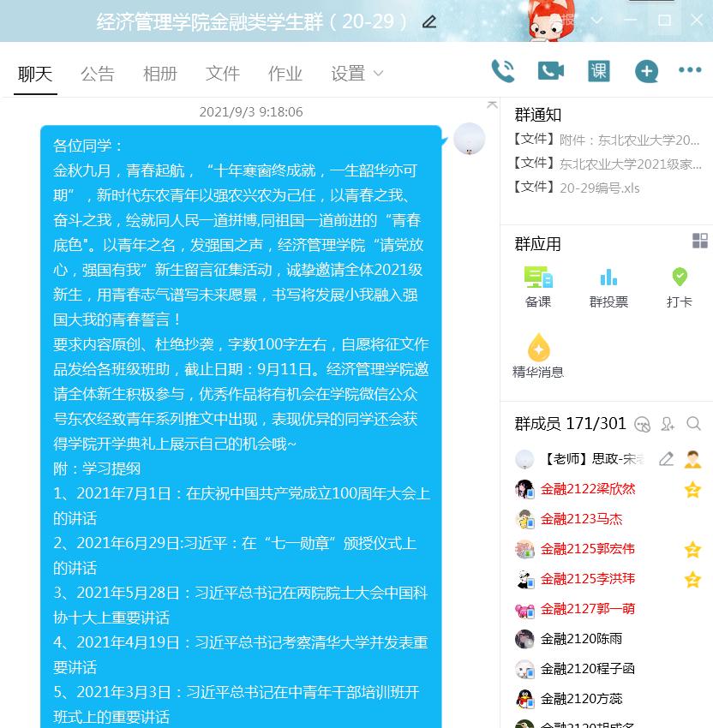Open the 打卡 check-in app
The image size is (713, 728).
(x=679, y=286)
